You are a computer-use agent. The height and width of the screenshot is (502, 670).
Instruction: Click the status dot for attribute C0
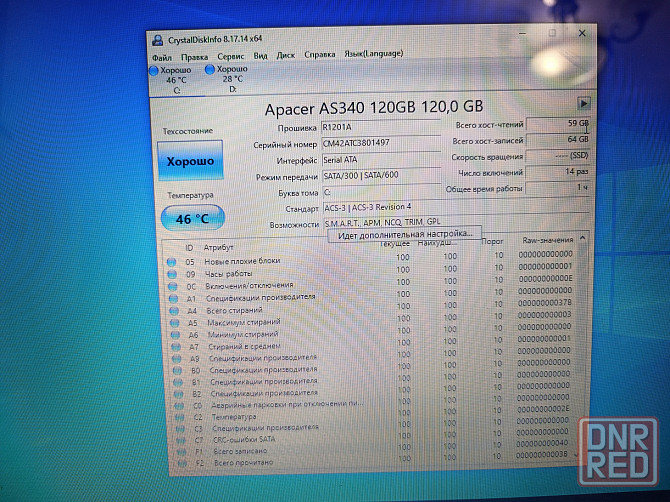pos(179,406)
